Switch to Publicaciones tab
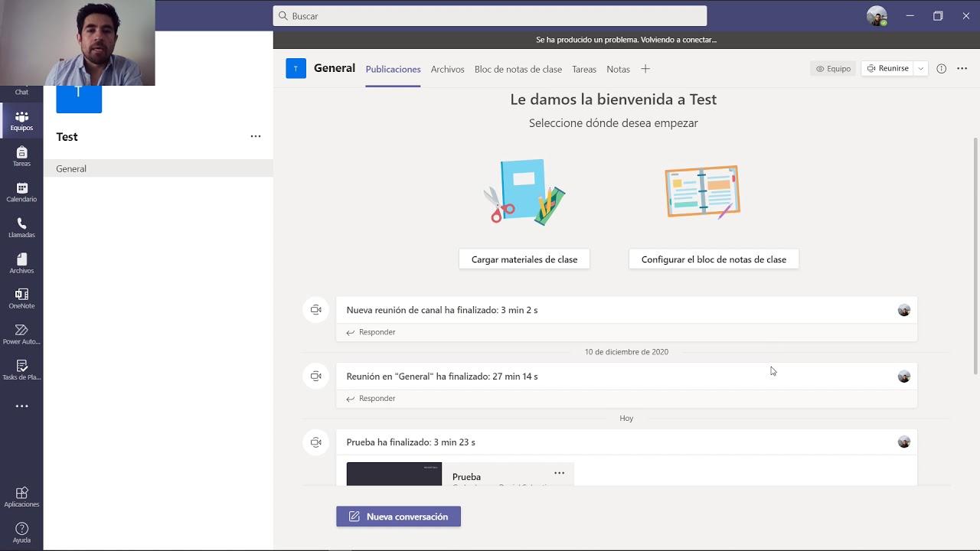Image resolution: width=980 pixels, height=551 pixels. (x=393, y=69)
